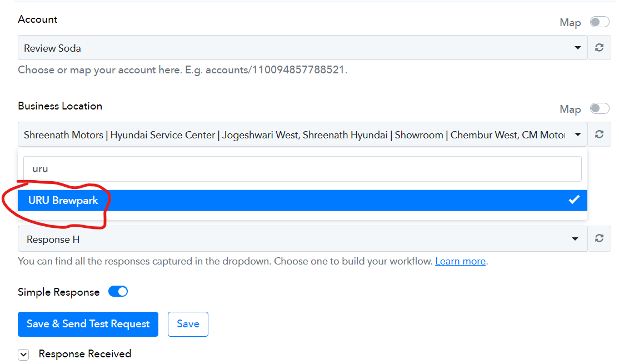
Task: Click the Response Received label
Action: tap(85, 354)
